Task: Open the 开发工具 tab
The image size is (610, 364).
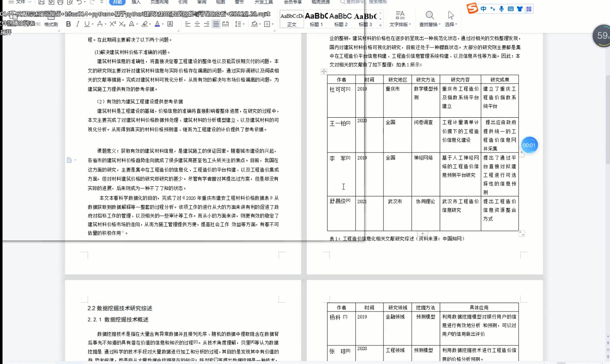Action: (264, 2)
